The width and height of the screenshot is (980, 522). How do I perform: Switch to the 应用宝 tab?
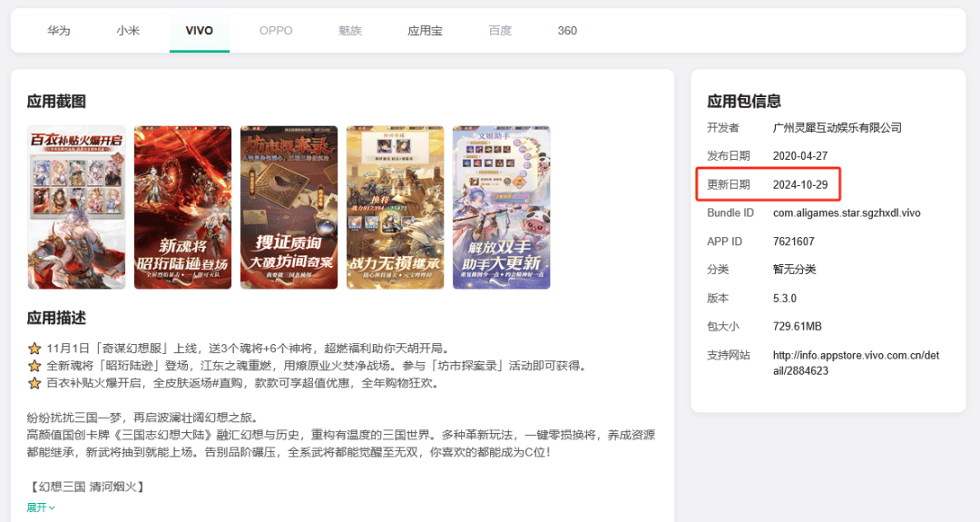[x=425, y=31]
